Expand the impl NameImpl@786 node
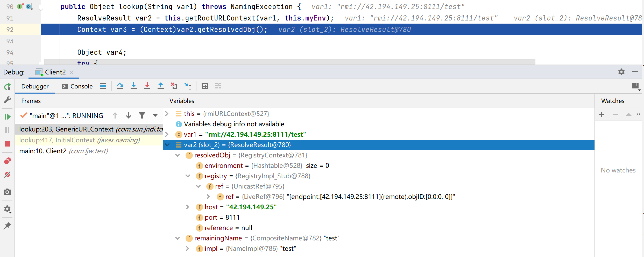Screen dimensions: 644x257 (x=187, y=248)
